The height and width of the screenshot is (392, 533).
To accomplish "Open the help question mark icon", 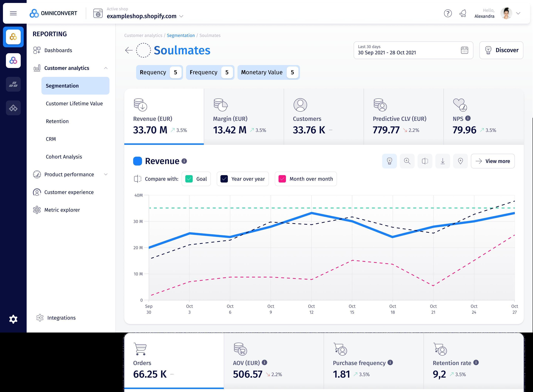I will [x=448, y=13].
